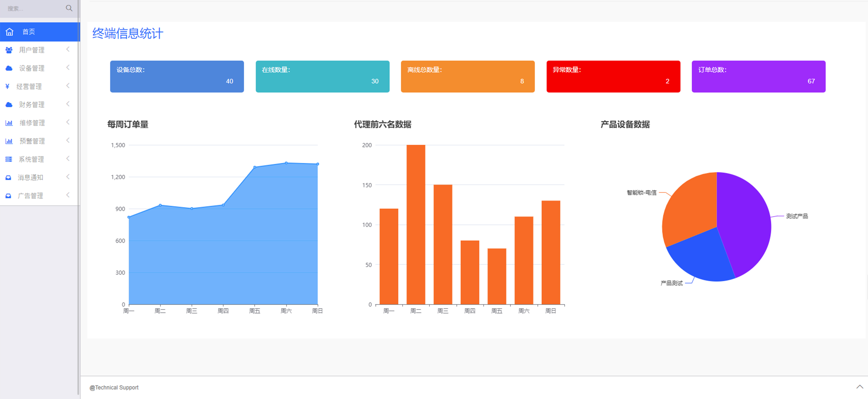The height and width of the screenshot is (399, 868).
Task: Click the yen icon for 经营管理
Action: (x=7, y=86)
